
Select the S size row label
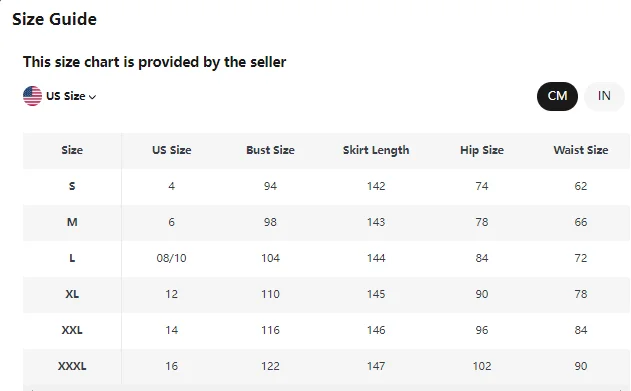pos(72,186)
